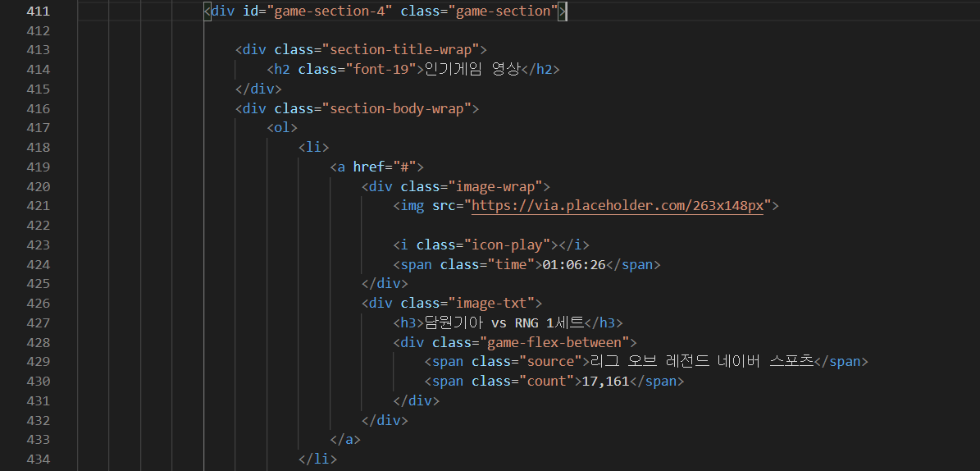Click line number 434 in gutter
Screen dimensions: 980x471
point(39,460)
